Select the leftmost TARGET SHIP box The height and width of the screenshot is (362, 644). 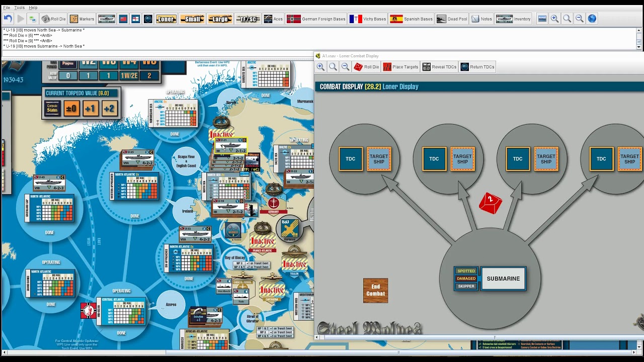(379, 159)
